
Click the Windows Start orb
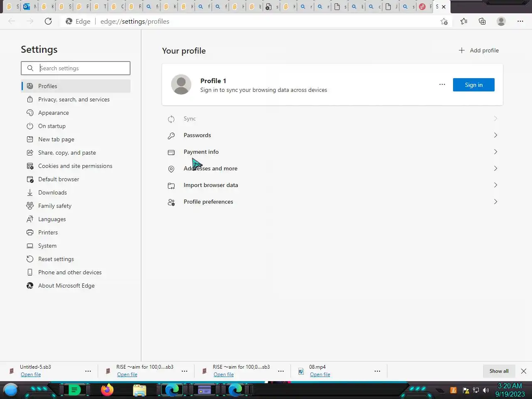11,390
